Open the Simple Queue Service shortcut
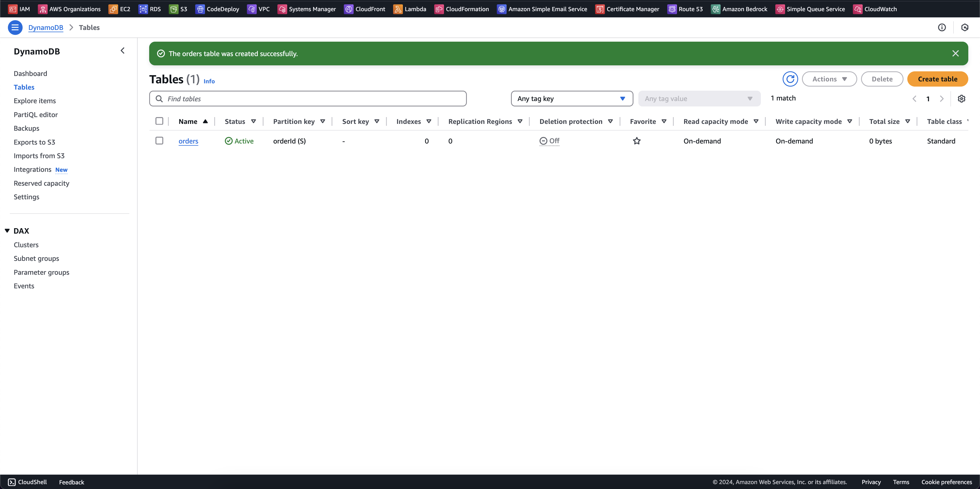 (x=810, y=9)
